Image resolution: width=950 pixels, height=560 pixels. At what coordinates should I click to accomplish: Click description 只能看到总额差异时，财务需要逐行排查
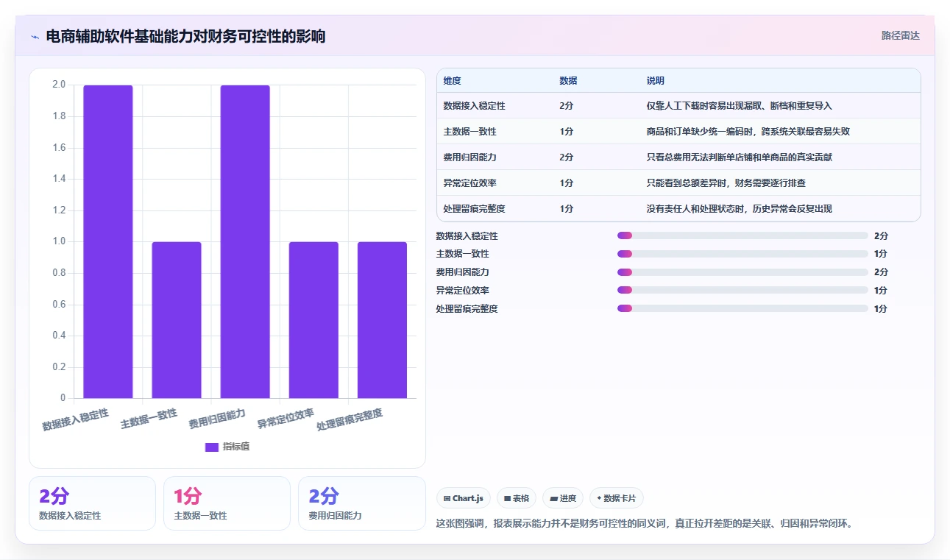click(x=726, y=182)
